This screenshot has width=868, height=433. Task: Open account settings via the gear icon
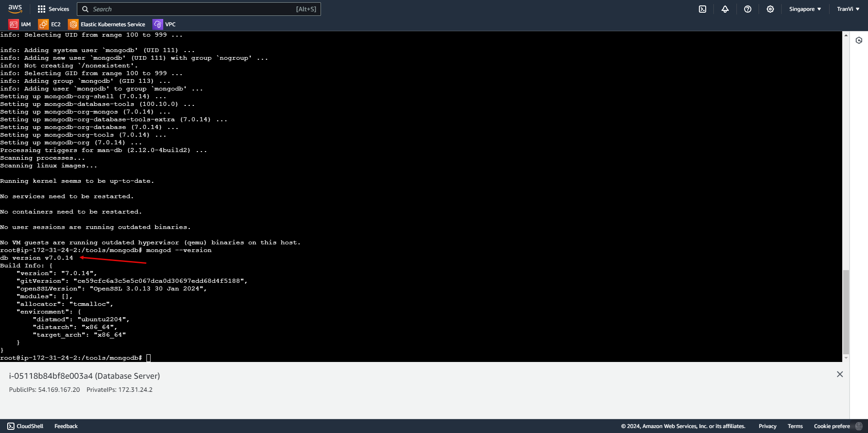[x=770, y=9]
